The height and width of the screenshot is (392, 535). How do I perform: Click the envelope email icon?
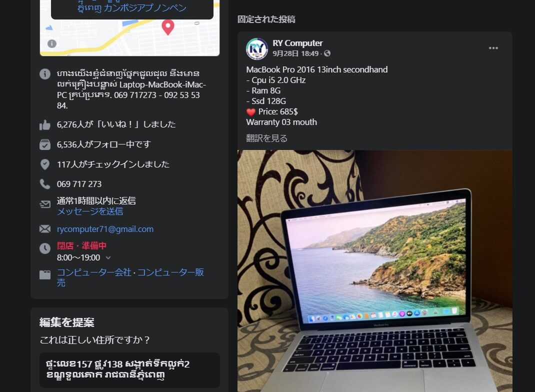[44, 228]
